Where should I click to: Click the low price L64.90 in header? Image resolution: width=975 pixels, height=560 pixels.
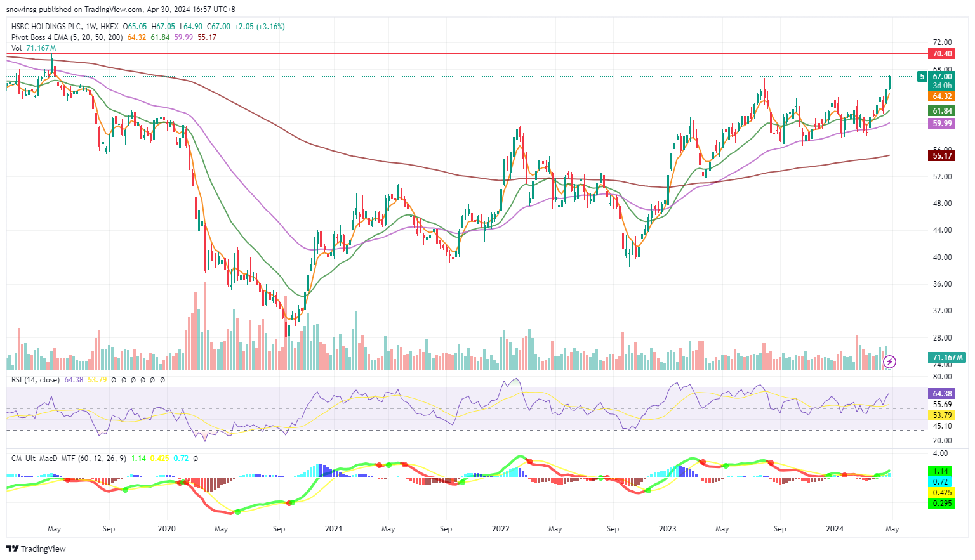[190, 27]
